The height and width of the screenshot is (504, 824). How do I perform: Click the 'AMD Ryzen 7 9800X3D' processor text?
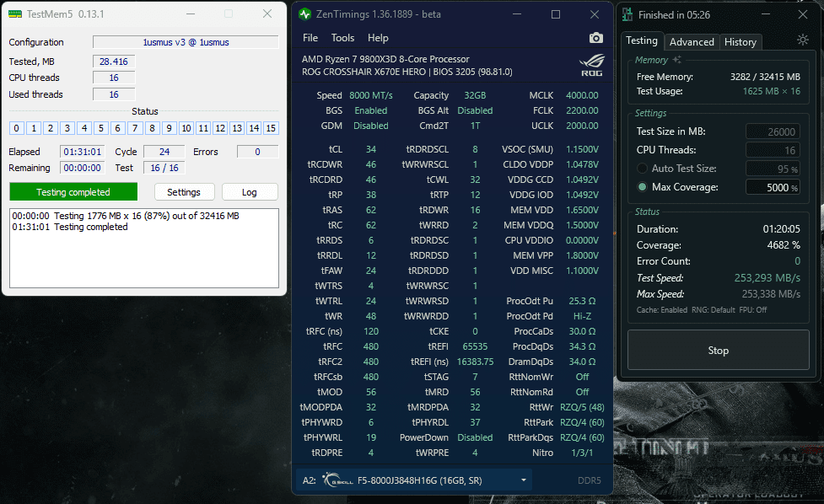(385, 59)
